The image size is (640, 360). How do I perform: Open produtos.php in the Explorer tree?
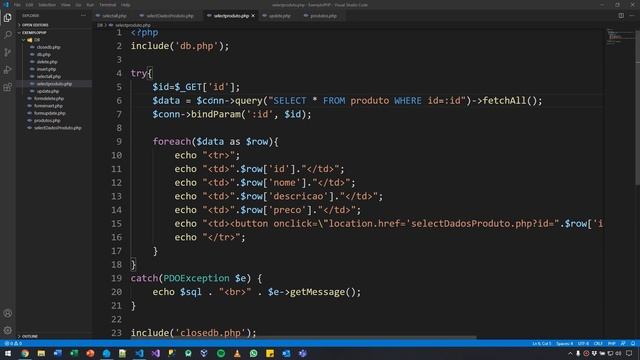point(47,120)
